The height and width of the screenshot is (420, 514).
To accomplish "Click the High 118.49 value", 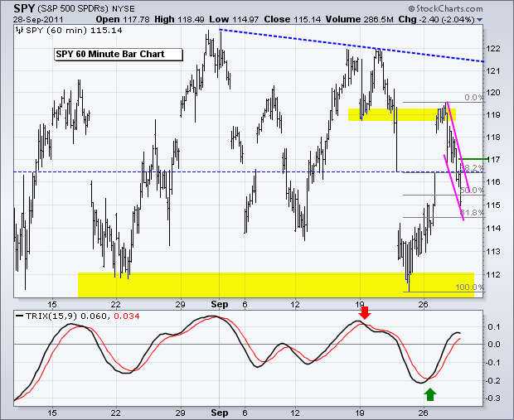I will (179, 20).
